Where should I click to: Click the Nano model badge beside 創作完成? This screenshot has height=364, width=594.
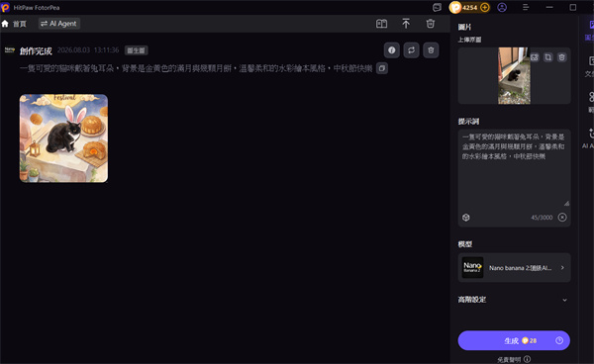point(10,49)
